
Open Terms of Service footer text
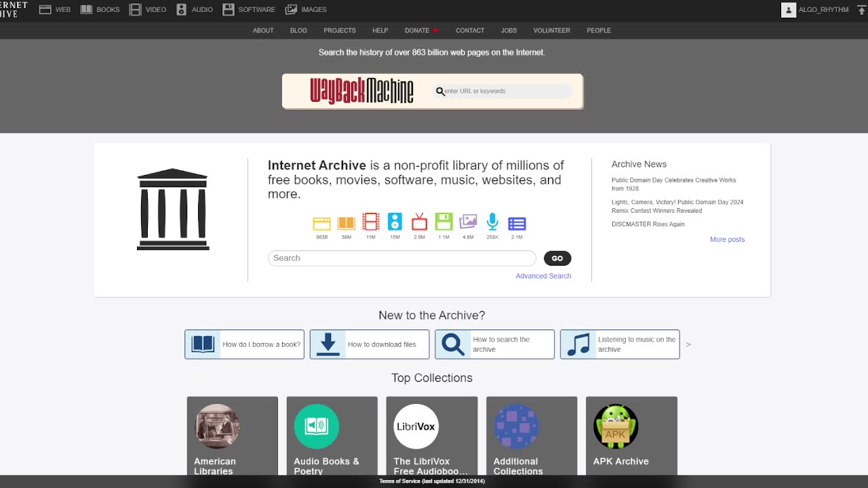coord(432,481)
